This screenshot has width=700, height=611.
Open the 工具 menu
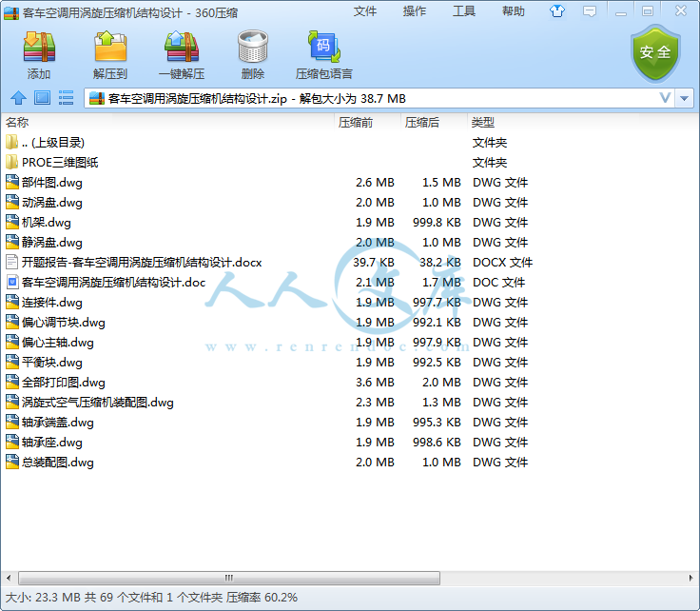464,11
